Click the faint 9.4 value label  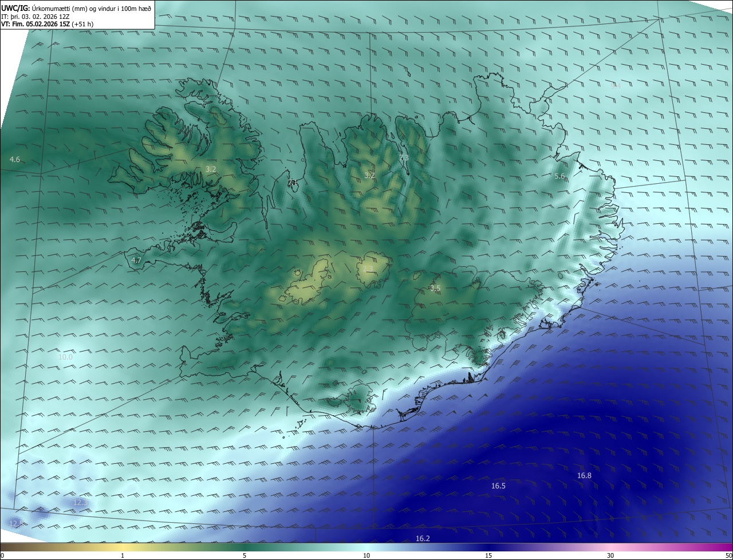point(616,86)
